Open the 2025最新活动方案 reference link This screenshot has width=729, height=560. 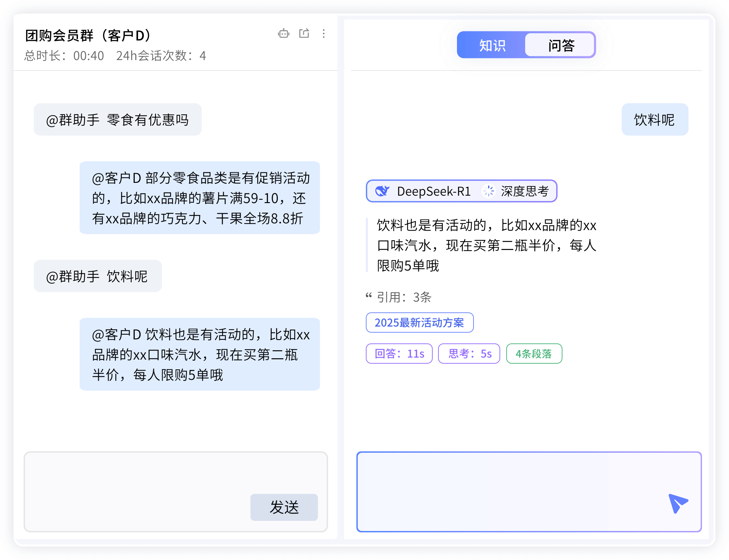pos(420,323)
